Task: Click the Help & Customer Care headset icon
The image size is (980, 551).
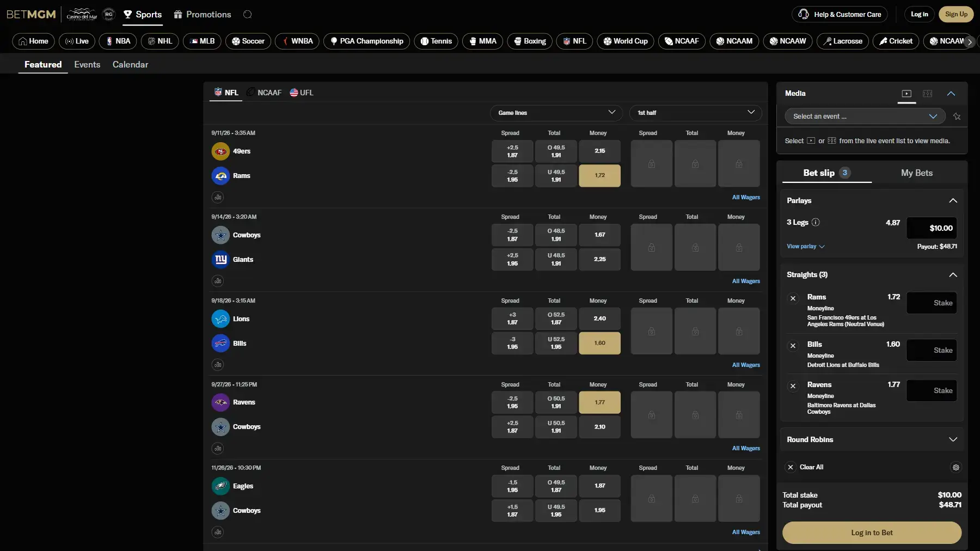Action: tap(804, 14)
